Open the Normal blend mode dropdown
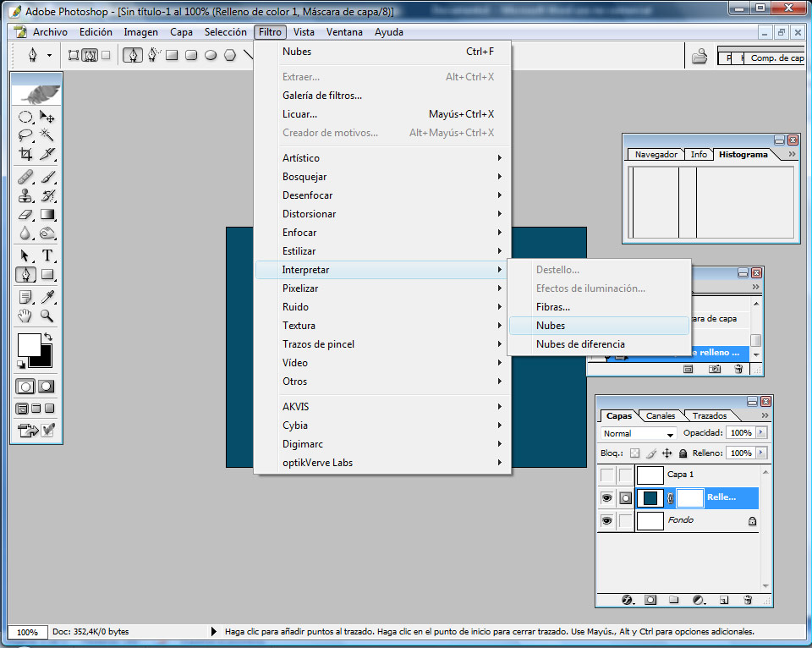The height and width of the screenshot is (648, 812). pos(639,434)
